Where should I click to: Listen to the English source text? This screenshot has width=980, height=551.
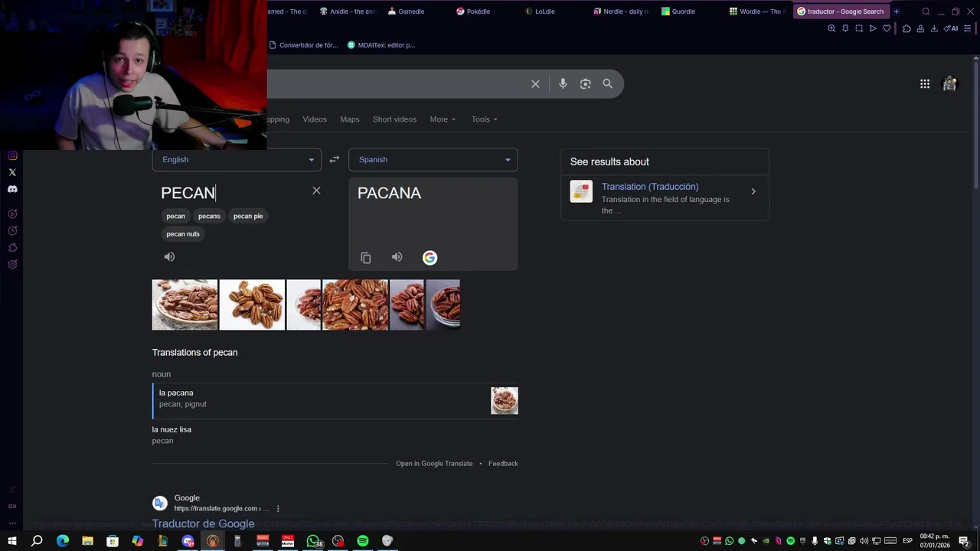click(x=169, y=257)
